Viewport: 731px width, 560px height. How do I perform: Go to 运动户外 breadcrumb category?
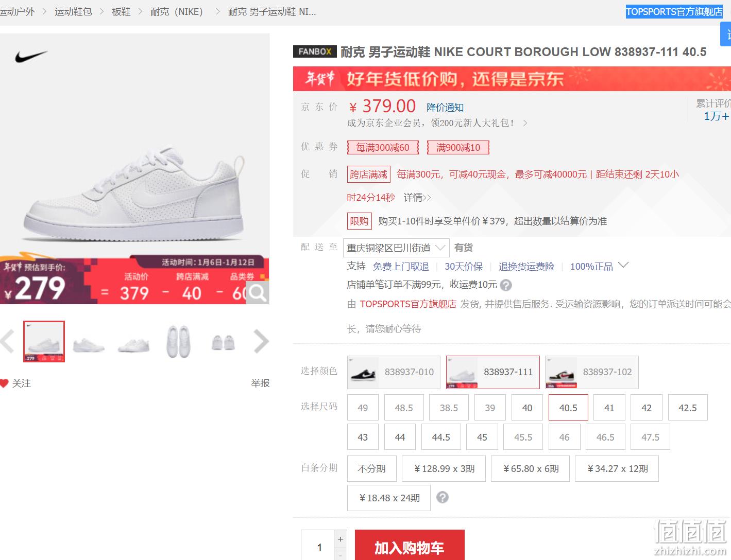18,11
